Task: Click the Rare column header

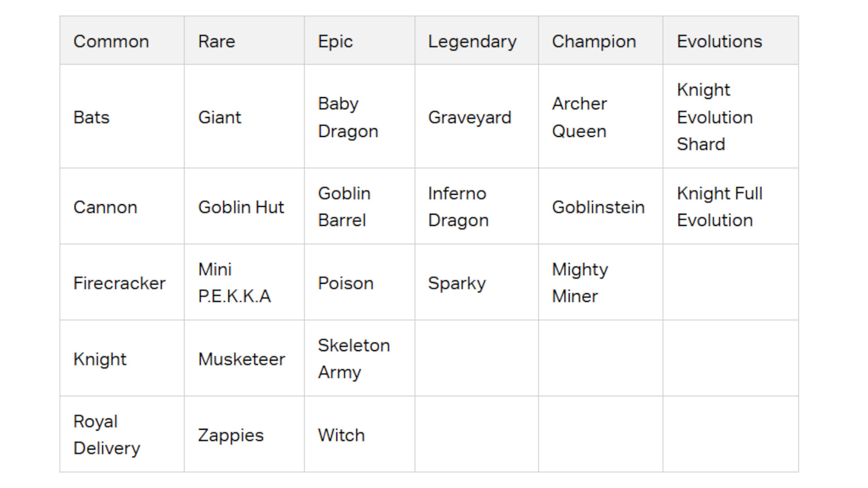Action: 217,42
